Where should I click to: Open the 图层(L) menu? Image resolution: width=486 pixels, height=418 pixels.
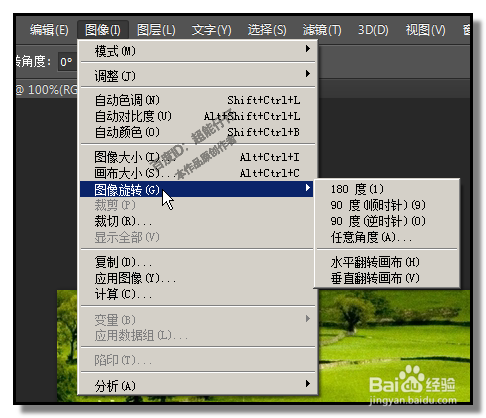pos(156,30)
